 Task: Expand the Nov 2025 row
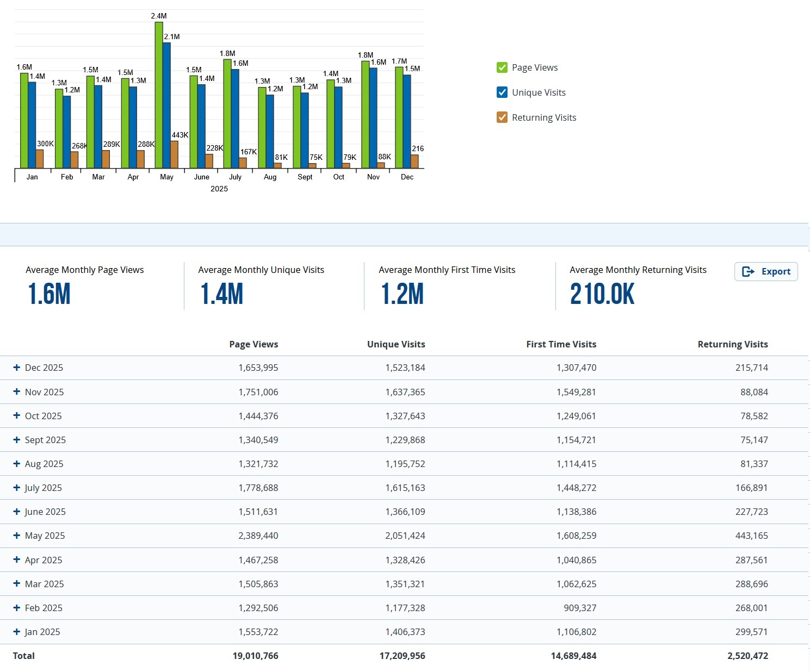17,391
